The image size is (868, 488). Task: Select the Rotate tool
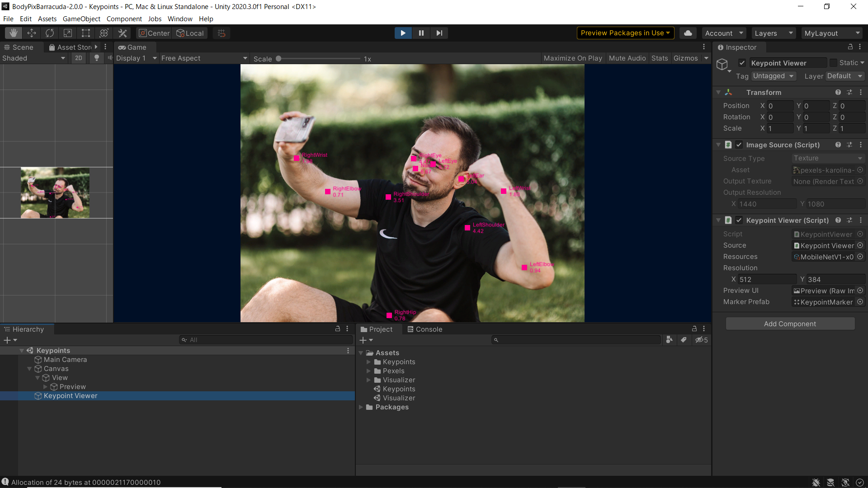[x=50, y=33]
